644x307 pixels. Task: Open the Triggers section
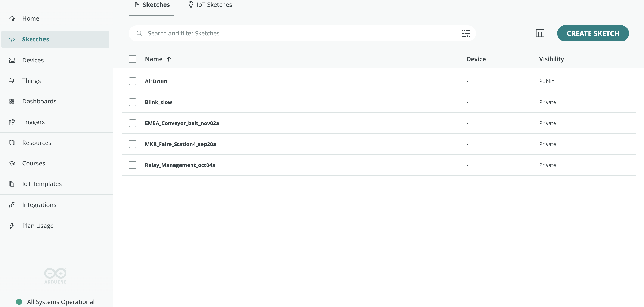[x=33, y=122]
